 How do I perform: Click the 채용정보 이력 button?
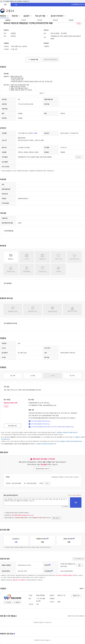pos(76,595)
